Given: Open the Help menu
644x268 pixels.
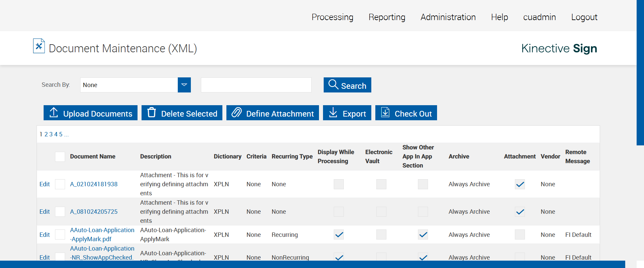Looking at the screenshot, I should point(499,17).
